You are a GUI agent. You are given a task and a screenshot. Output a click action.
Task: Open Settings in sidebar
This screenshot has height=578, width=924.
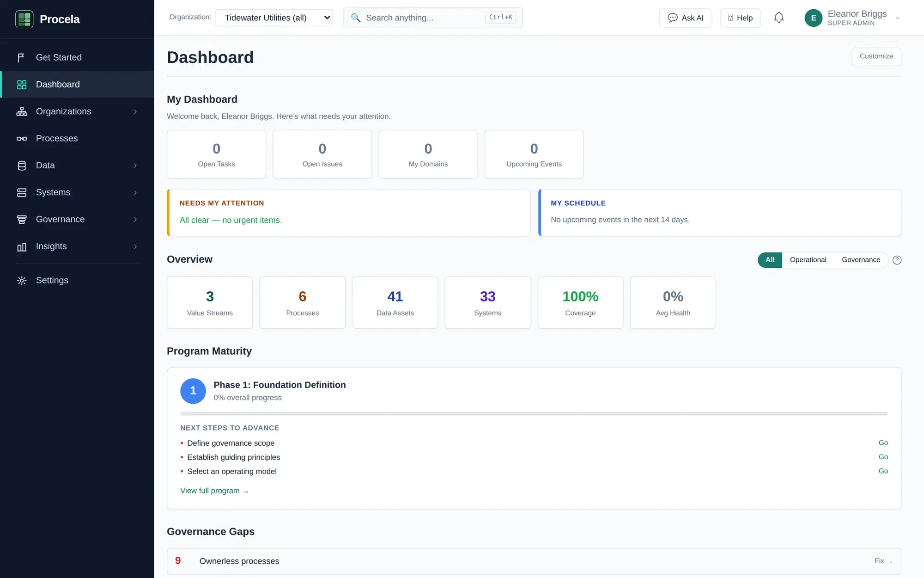tap(77, 280)
